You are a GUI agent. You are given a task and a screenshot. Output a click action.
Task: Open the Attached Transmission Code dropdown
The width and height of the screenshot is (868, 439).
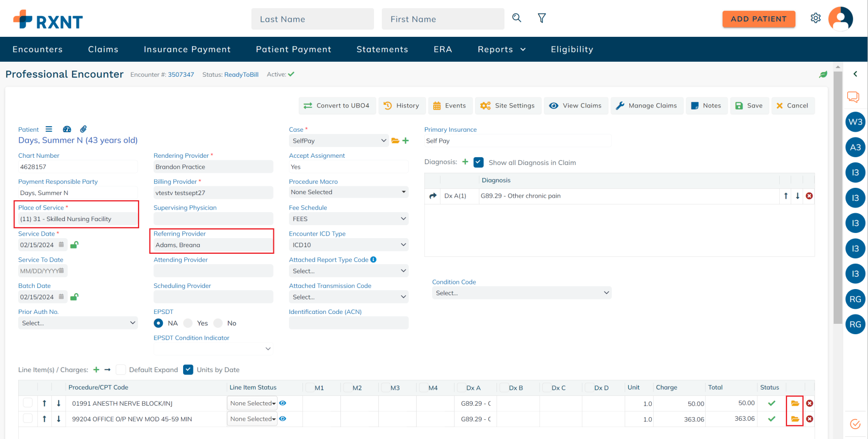coord(349,297)
